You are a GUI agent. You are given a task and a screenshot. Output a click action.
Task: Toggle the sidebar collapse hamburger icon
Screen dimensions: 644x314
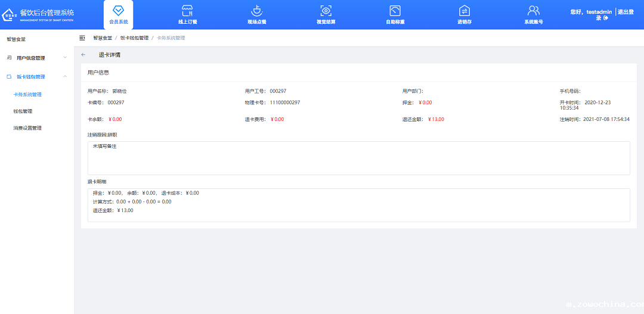coord(82,38)
